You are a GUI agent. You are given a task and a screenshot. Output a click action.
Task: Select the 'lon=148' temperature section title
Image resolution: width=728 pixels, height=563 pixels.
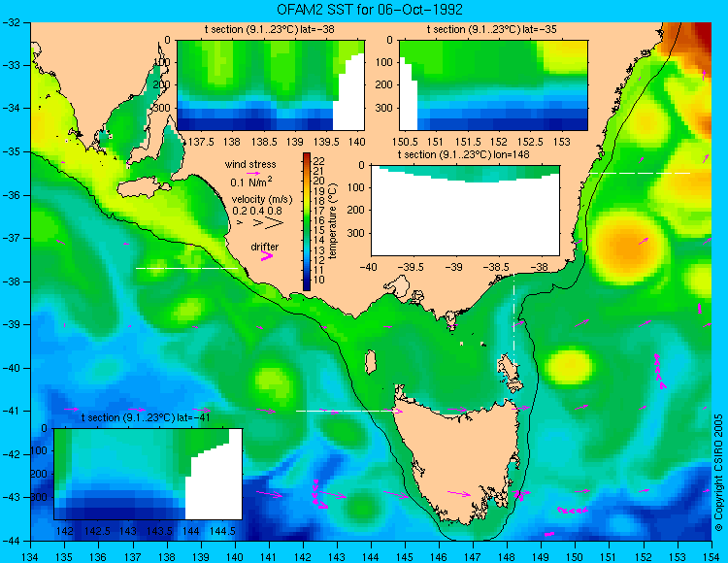point(463,154)
